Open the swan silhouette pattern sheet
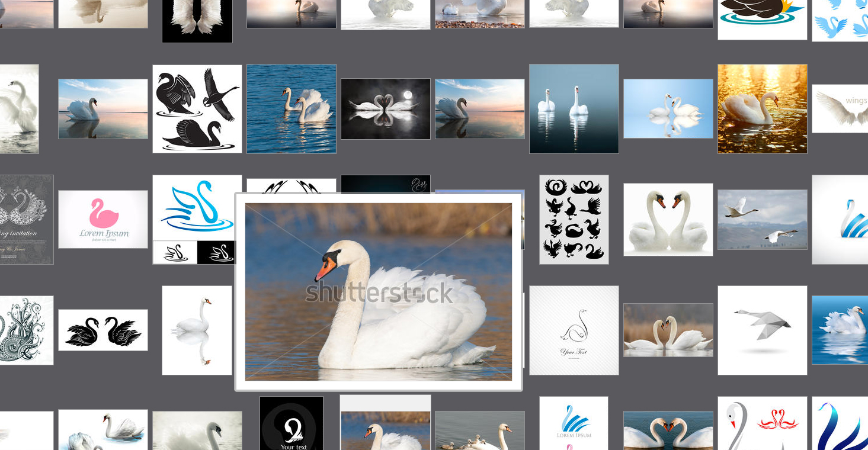This screenshot has height=450, width=868. (574, 219)
